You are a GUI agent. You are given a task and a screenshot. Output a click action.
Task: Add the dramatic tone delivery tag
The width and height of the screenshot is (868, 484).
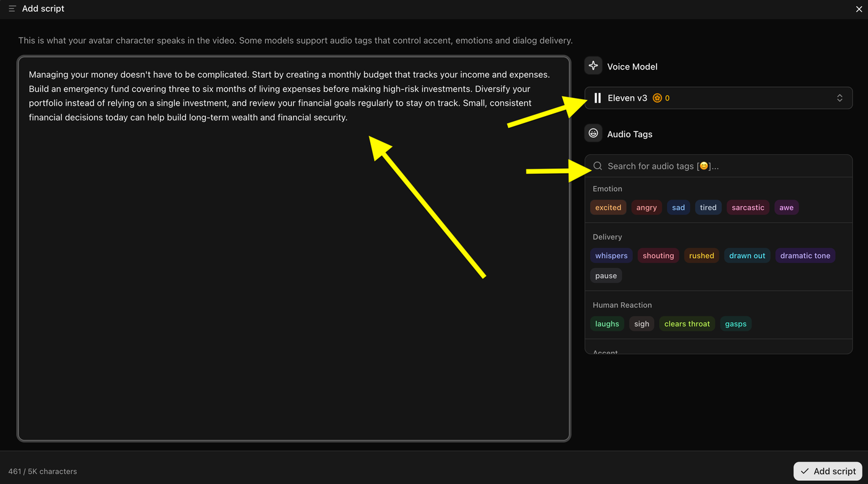tap(805, 256)
